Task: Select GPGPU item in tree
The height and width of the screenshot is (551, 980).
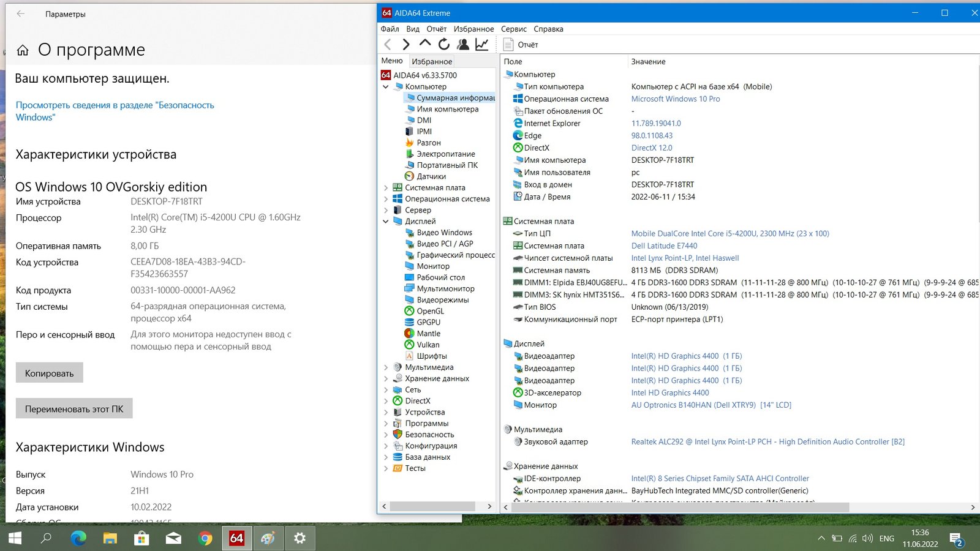Action: click(x=428, y=322)
